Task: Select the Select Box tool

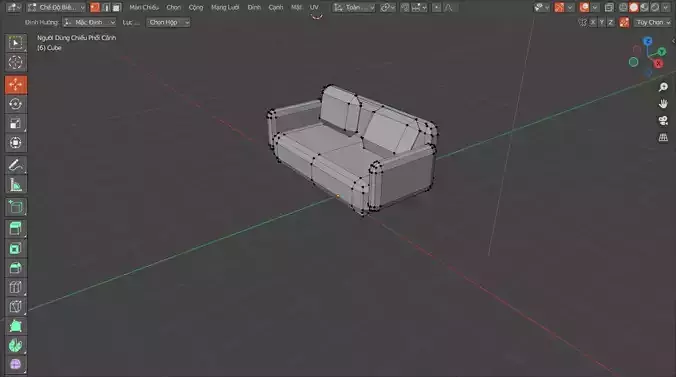Action: (16, 43)
